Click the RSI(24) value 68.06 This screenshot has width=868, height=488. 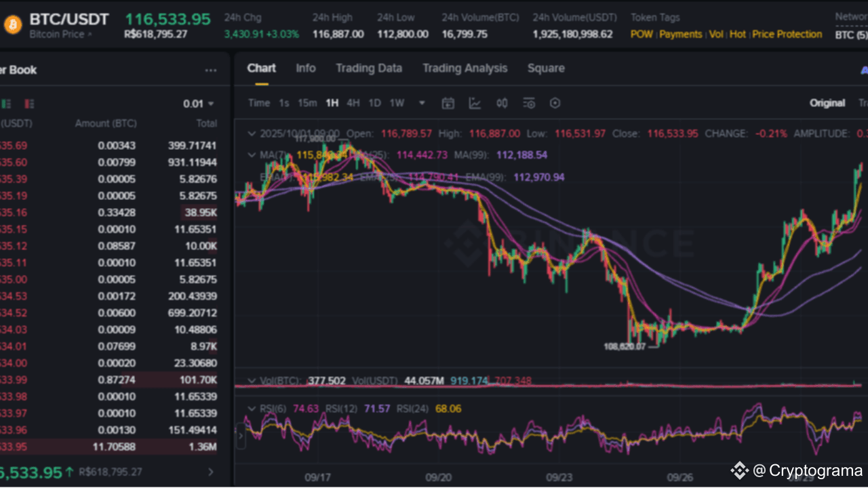[x=448, y=409]
